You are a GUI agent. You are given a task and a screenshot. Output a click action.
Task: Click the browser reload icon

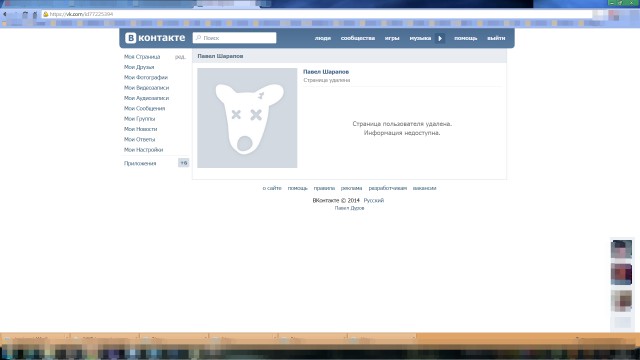tap(25, 14)
